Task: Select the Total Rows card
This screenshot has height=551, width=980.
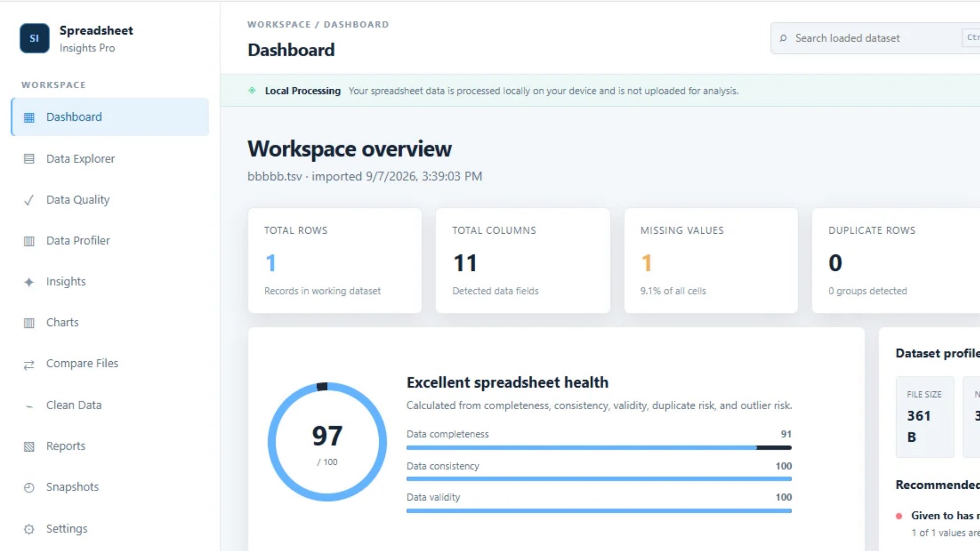Action: pyautogui.click(x=335, y=260)
